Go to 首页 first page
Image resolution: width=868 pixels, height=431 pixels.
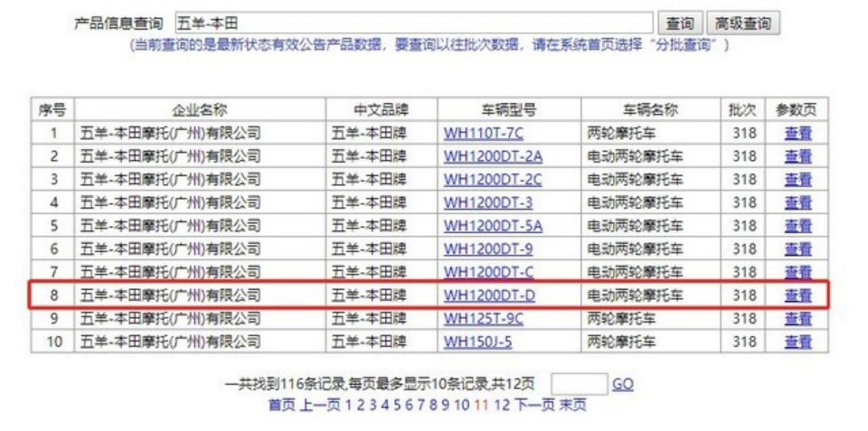coord(282,405)
